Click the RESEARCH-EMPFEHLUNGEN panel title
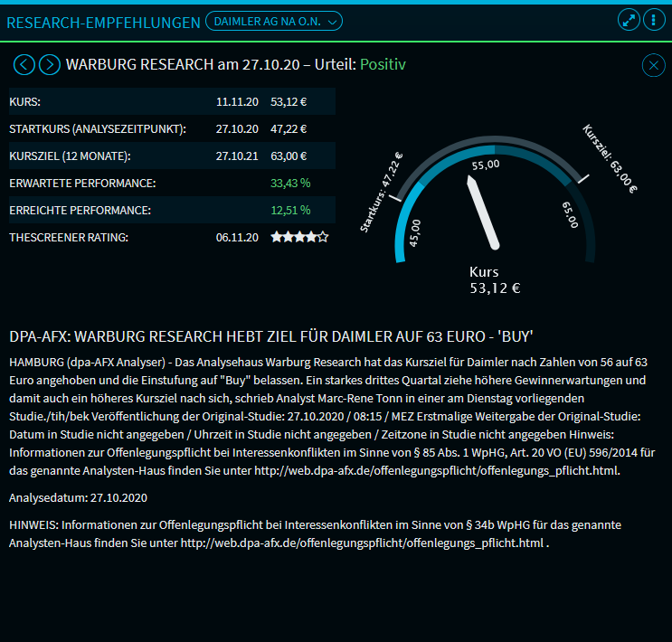Viewport: 672px width, 642px height. pyautogui.click(x=103, y=22)
